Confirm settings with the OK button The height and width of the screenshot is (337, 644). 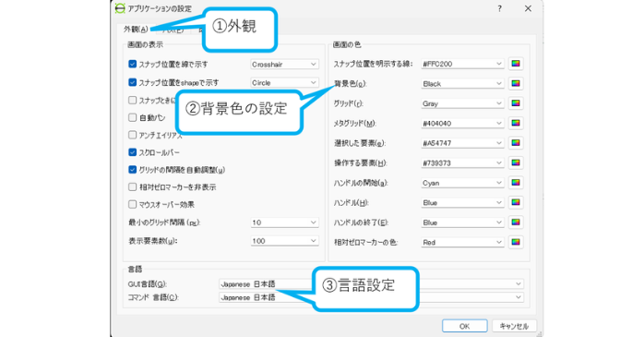(464, 326)
